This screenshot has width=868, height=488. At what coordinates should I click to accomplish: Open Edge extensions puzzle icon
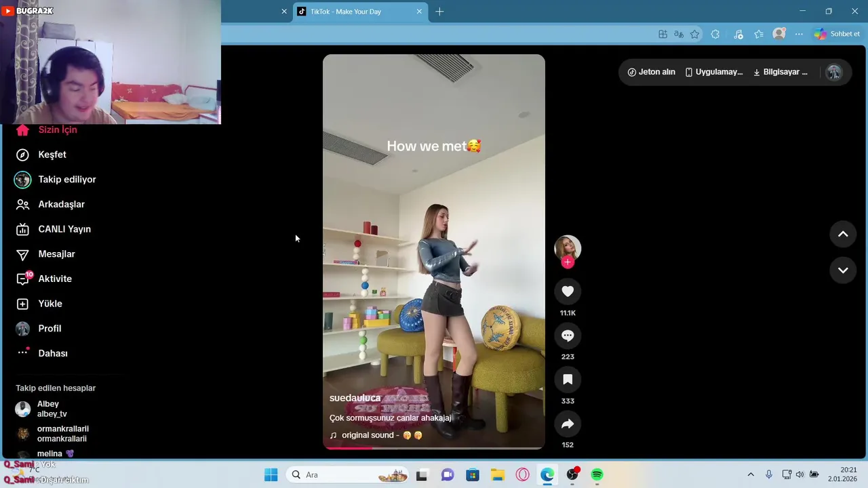(715, 34)
